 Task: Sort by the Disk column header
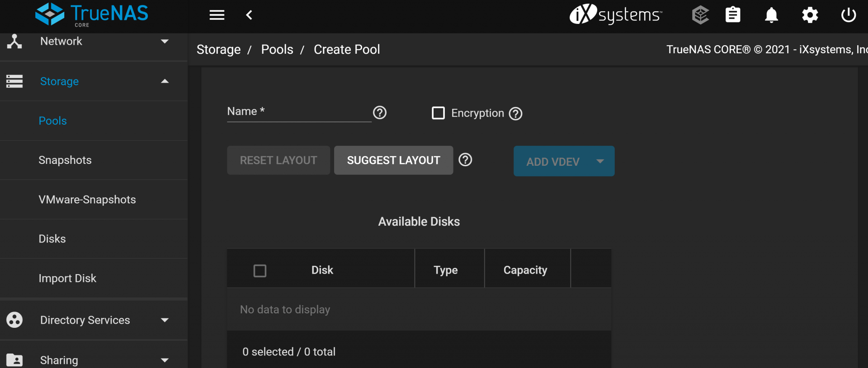322,270
